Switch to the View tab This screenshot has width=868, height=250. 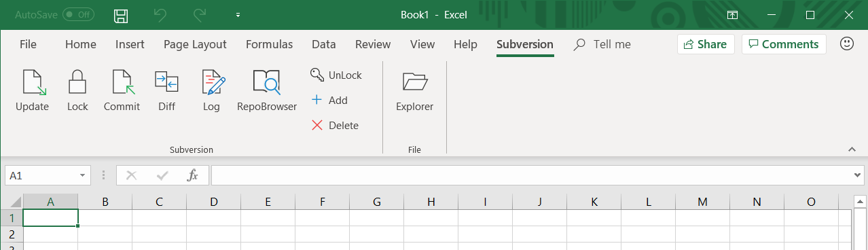(x=422, y=44)
